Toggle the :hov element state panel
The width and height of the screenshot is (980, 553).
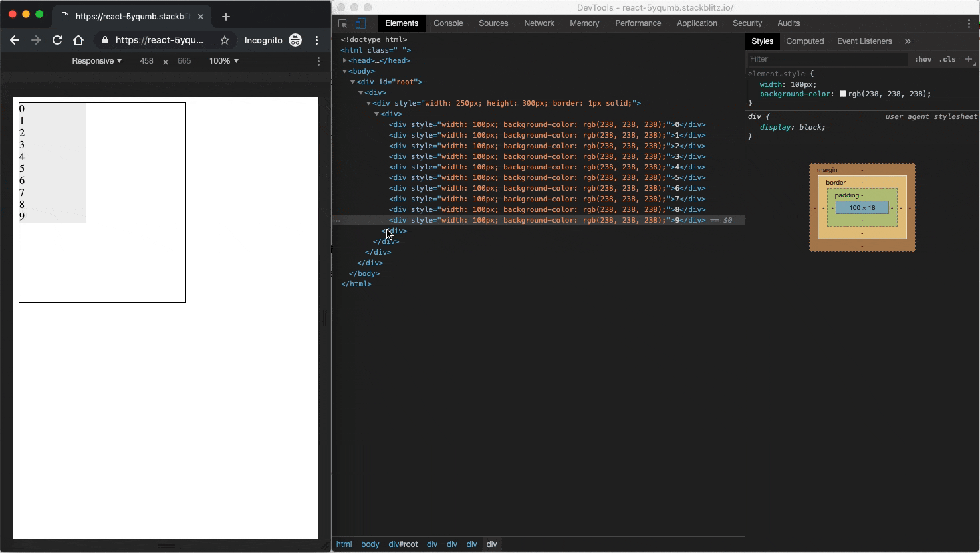coord(923,59)
